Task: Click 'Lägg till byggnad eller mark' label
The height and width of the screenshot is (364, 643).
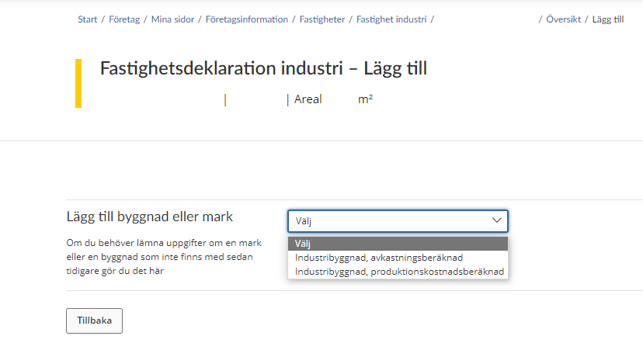Action: (150, 217)
